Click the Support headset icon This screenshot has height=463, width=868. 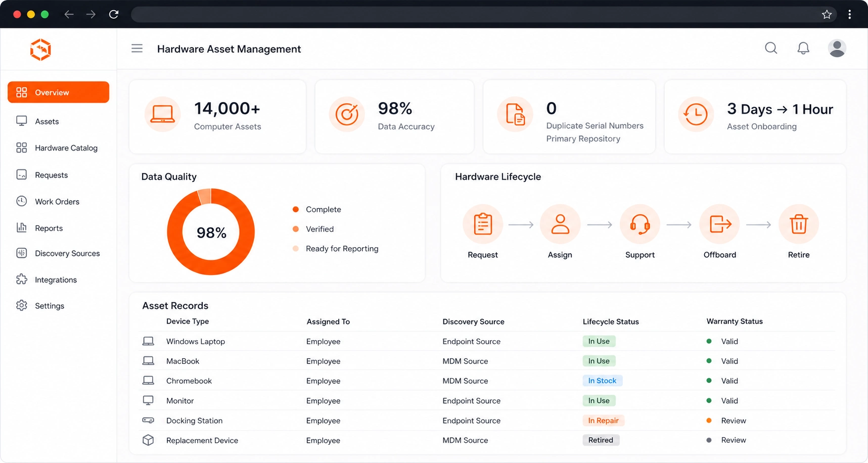[x=640, y=224]
